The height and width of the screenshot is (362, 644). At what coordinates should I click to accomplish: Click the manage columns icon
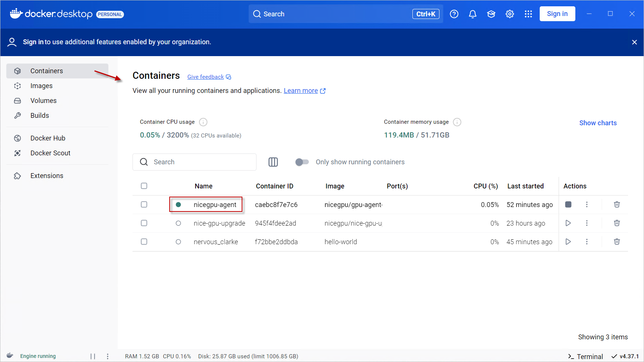(273, 162)
